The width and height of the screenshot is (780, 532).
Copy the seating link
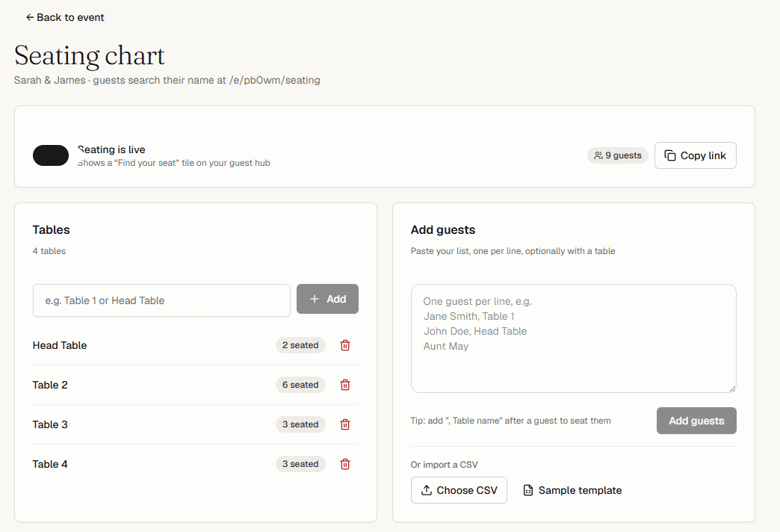click(695, 155)
